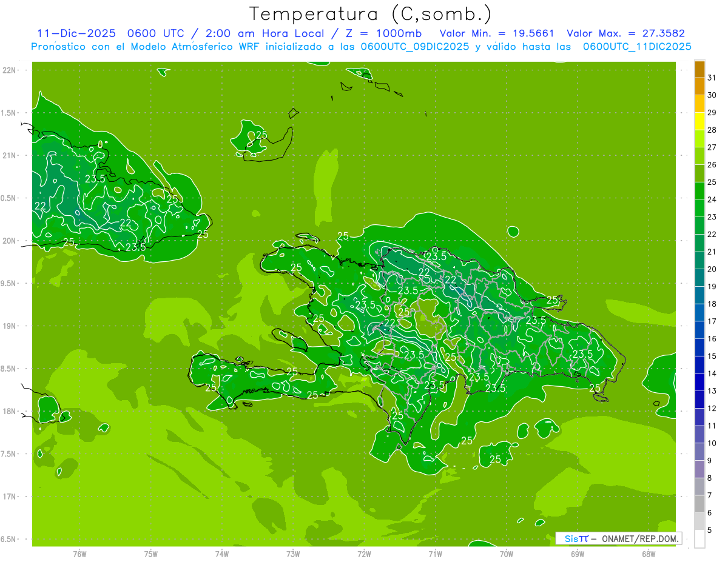Click the lime swatch between legend 27 and 28

tap(699, 139)
